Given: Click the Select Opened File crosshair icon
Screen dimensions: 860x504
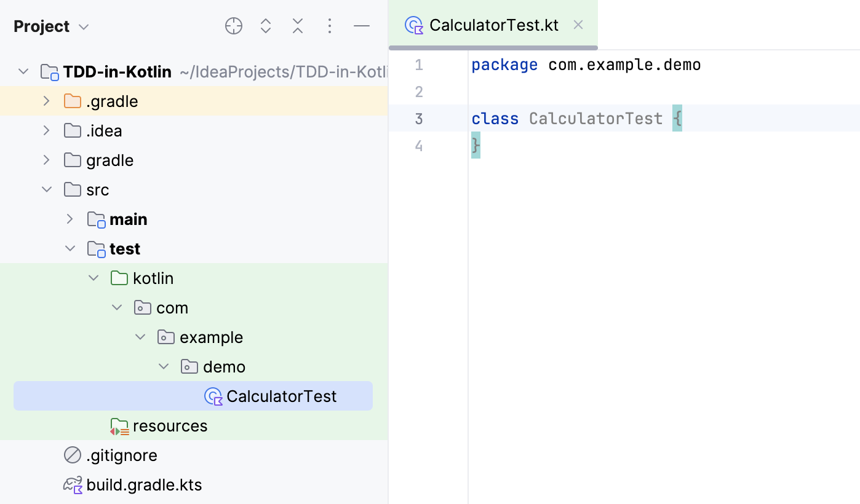Looking at the screenshot, I should 233,26.
